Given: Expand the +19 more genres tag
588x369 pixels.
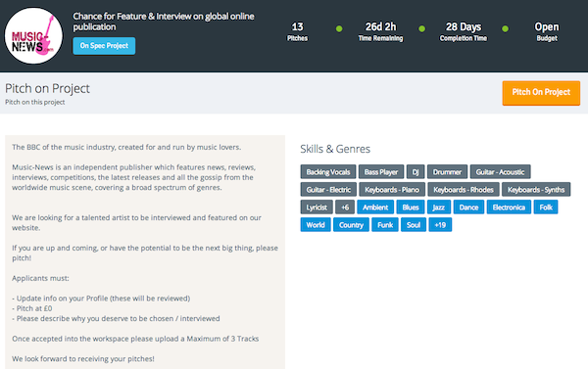Looking at the screenshot, I should (x=440, y=225).
